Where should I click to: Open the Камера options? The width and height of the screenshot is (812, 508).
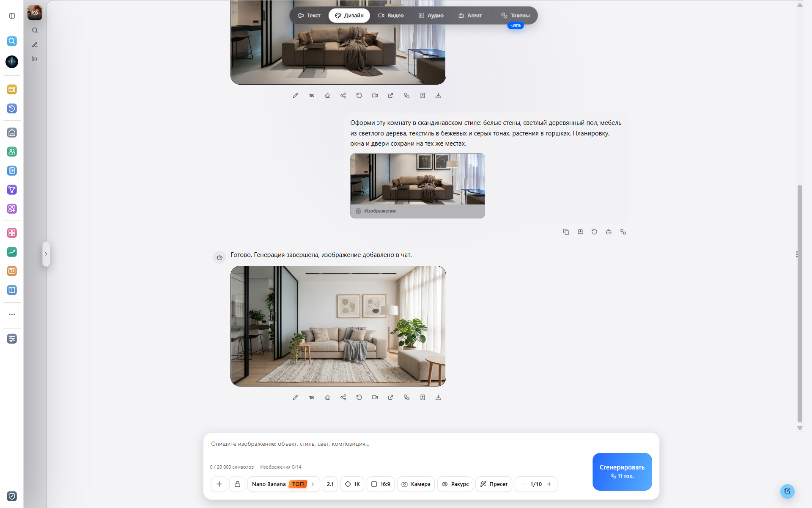click(416, 484)
